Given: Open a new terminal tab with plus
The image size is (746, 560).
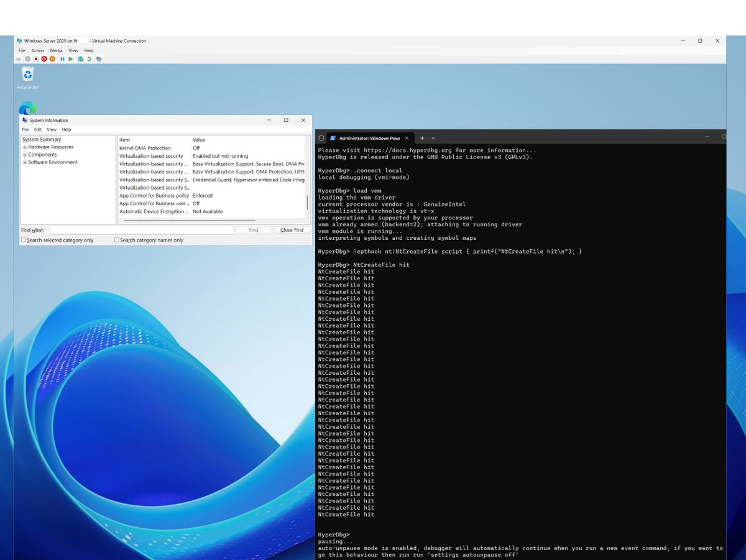Looking at the screenshot, I should [x=422, y=138].
